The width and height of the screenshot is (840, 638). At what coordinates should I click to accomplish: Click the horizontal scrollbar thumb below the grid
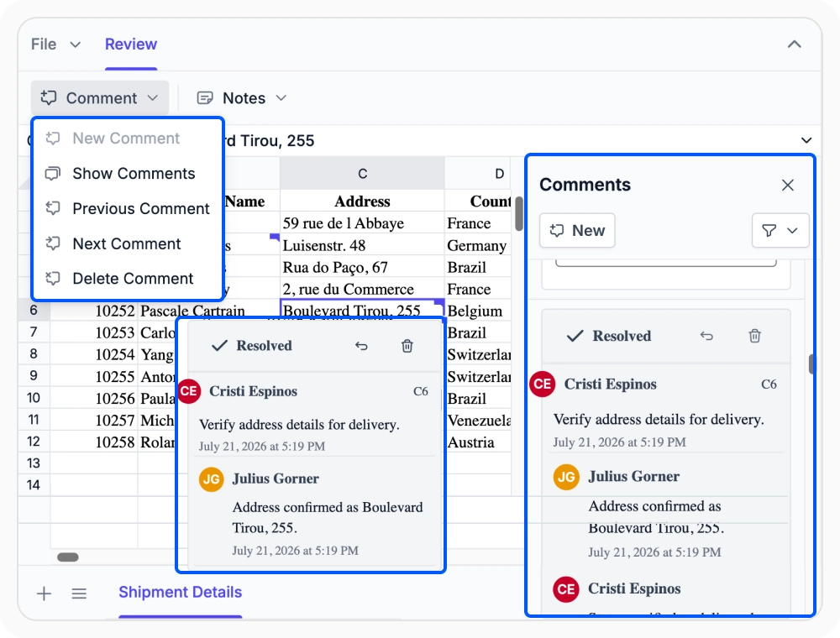tap(68, 557)
